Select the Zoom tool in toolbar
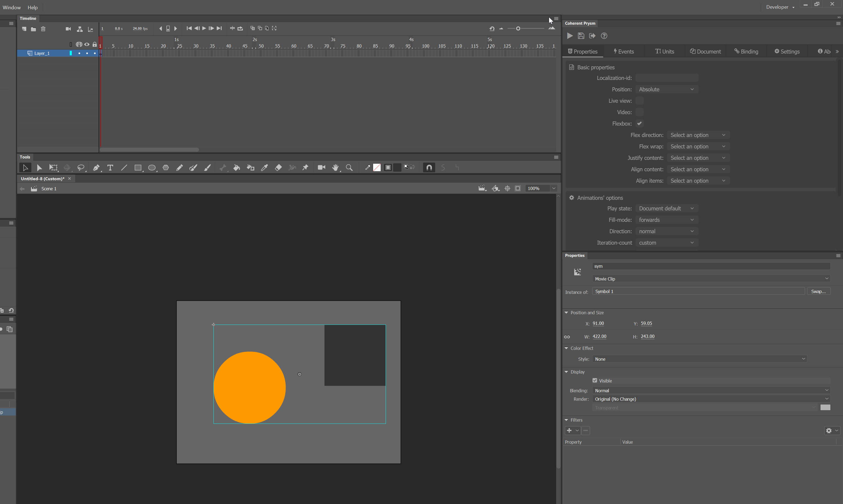The image size is (843, 504). [x=349, y=167]
